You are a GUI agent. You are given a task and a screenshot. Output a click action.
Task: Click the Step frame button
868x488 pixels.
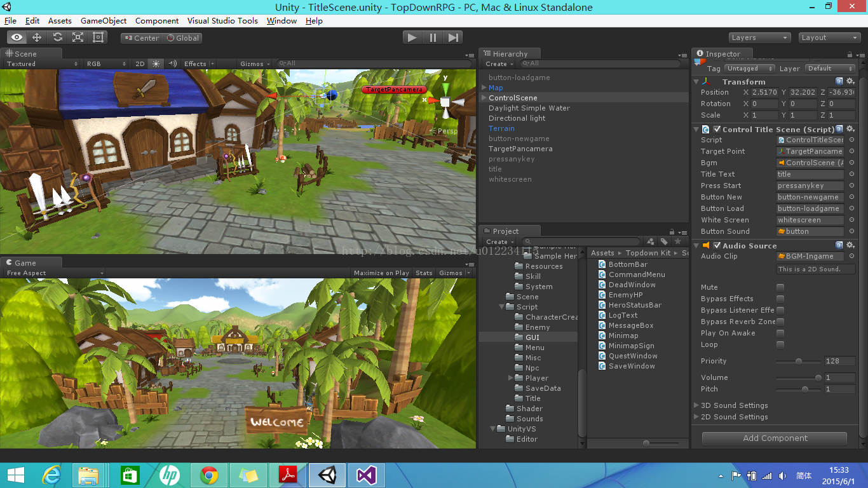[x=453, y=37]
